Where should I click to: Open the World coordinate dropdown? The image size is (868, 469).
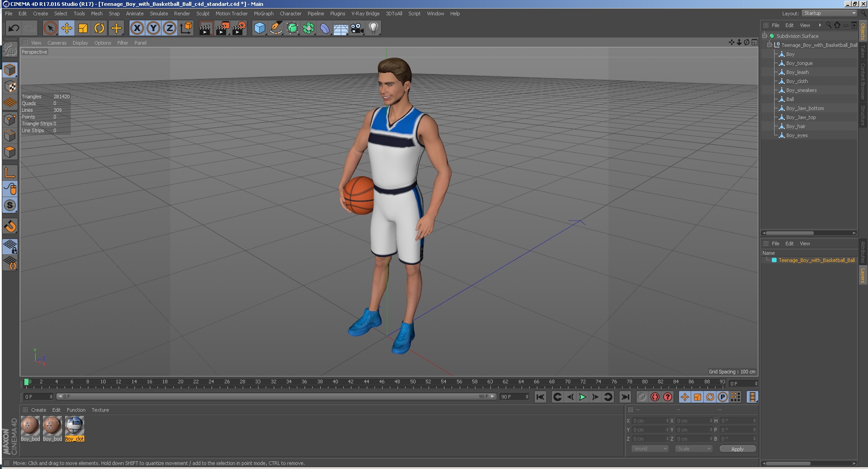(650, 449)
